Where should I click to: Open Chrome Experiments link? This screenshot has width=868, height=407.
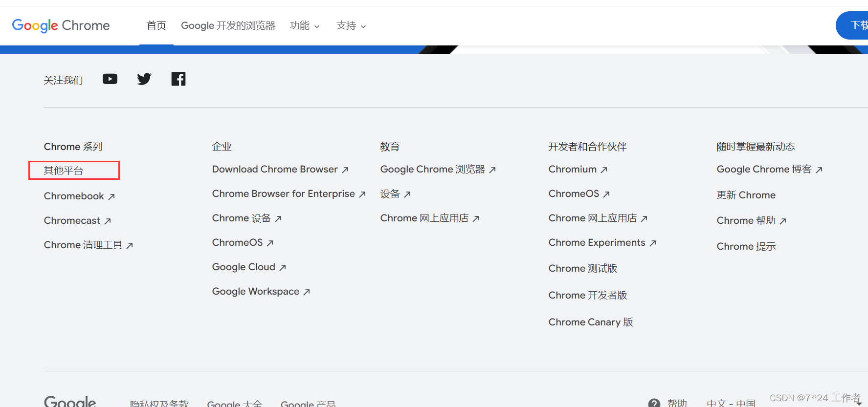[602, 242]
